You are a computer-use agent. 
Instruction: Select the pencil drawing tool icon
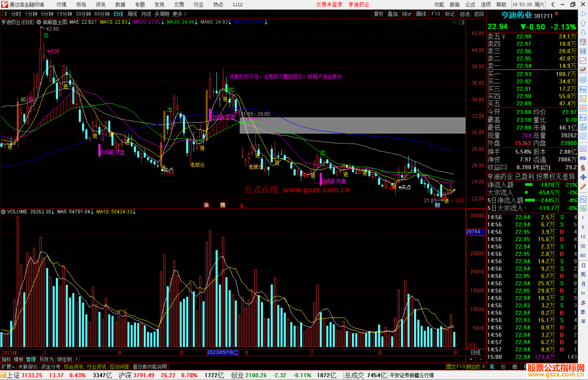tap(583, 187)
